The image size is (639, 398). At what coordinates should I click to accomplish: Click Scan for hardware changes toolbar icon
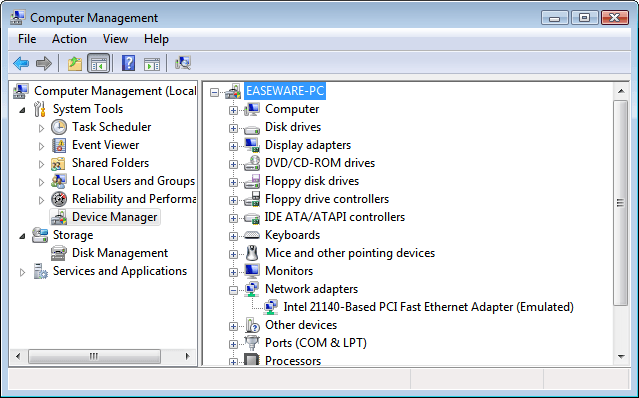click(183, 63)
